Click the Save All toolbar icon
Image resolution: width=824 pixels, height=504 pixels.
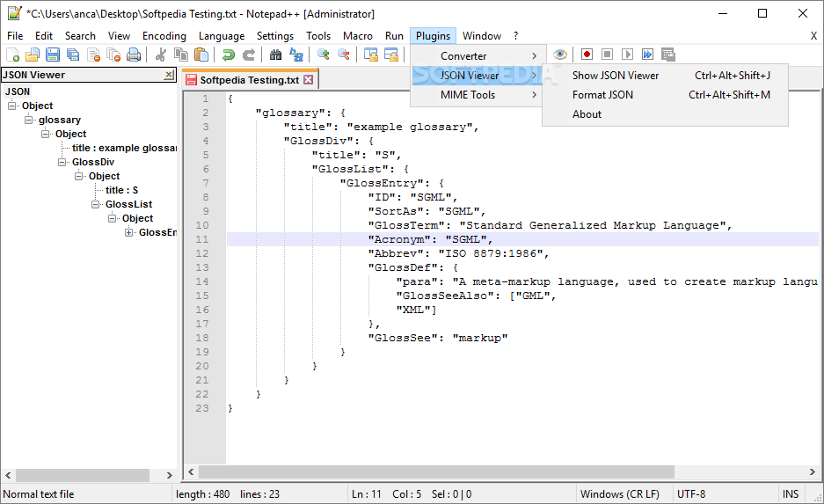(73, 55)
